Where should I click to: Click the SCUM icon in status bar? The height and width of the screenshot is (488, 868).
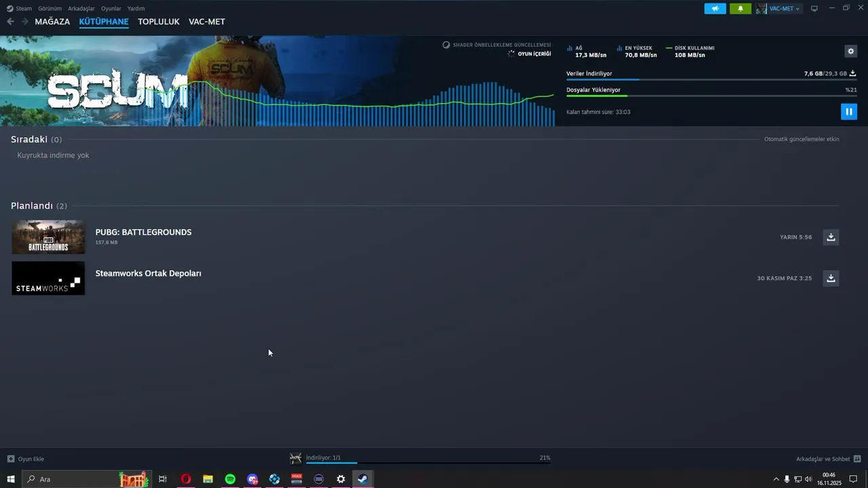296,458
